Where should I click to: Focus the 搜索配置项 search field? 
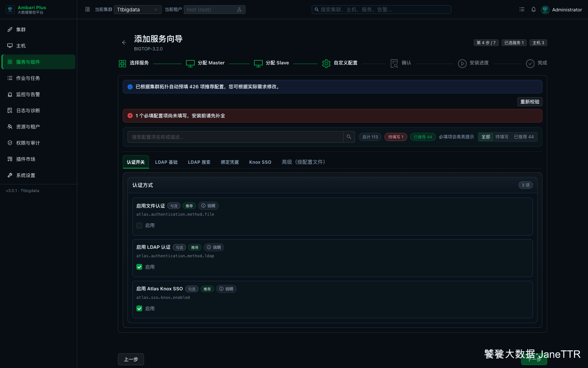(235, 137)
